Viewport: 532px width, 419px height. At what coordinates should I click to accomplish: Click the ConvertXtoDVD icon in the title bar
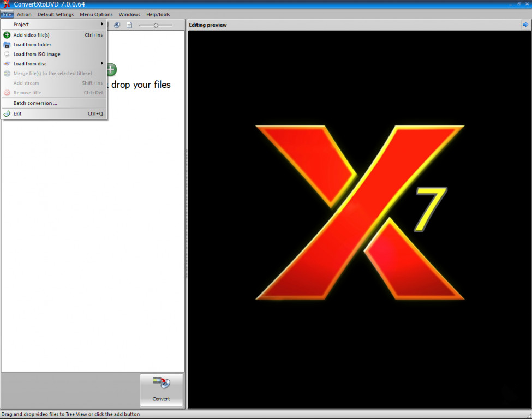(4, 4)
